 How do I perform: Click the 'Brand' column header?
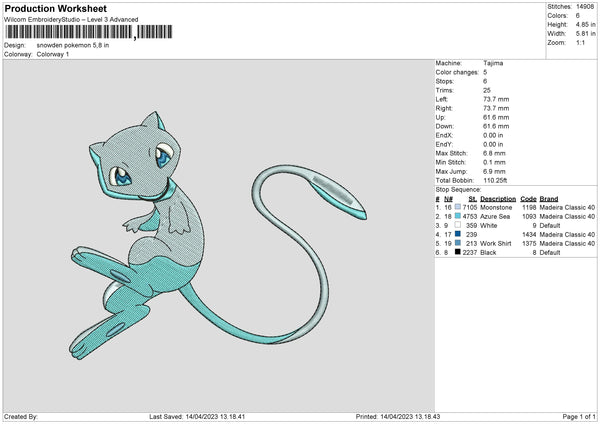point(549,199)
